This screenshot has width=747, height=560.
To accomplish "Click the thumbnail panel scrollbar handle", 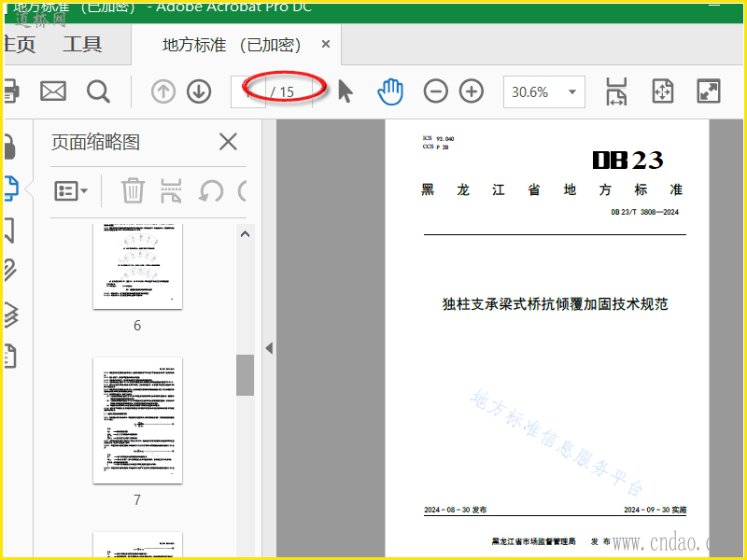I will (245, 375).
